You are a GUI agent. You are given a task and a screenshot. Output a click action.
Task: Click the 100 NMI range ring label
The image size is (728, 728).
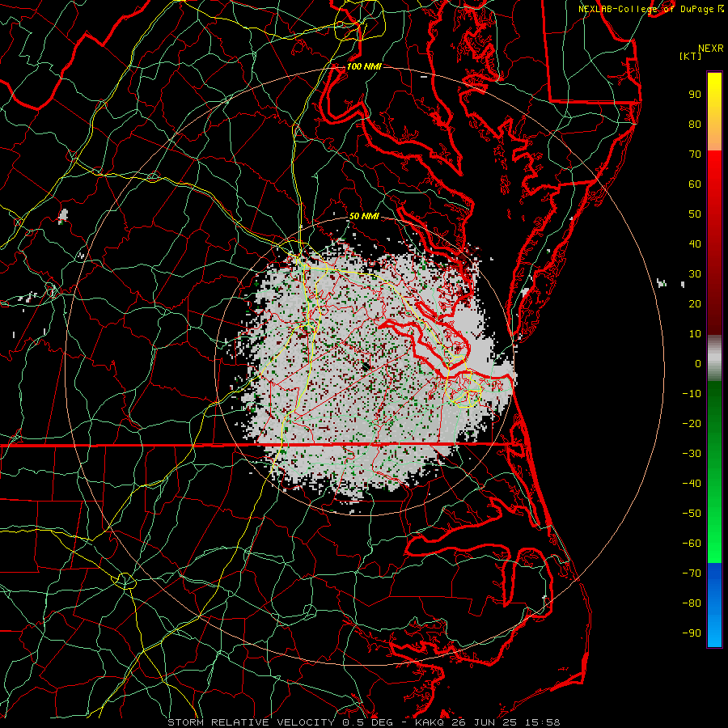364,66
